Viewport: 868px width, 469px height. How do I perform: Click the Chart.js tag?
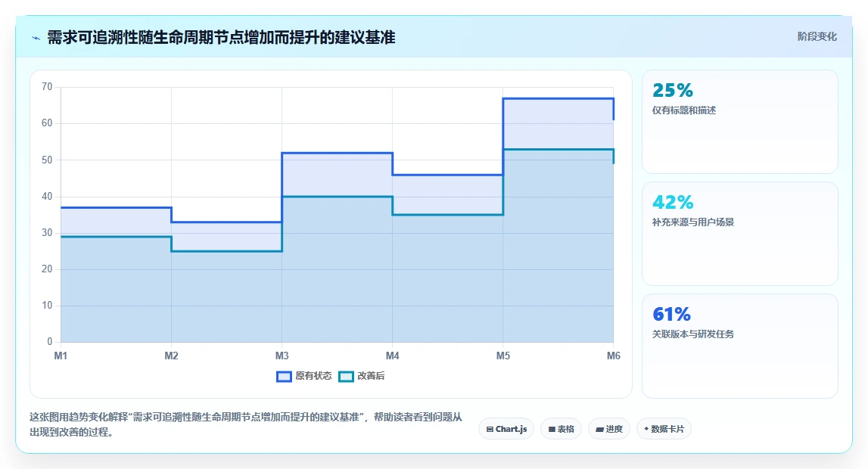pyautogui.click(x=506, y=429)
